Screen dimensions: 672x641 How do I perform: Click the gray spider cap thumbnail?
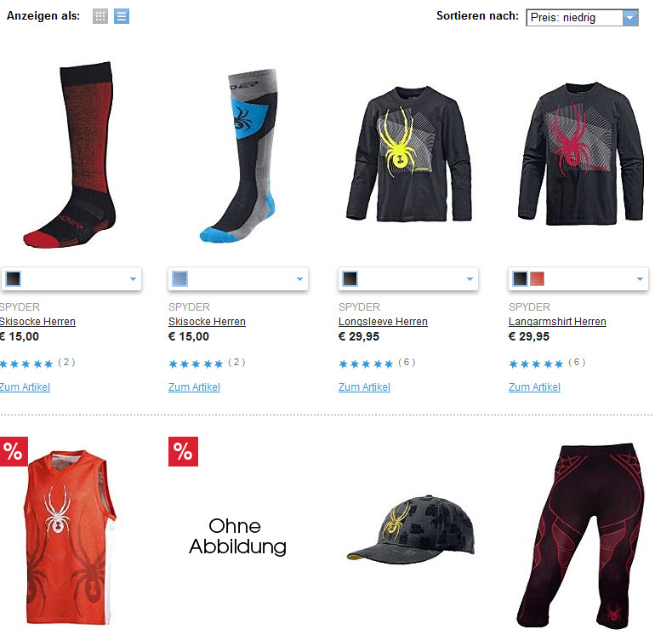(411, 529)
